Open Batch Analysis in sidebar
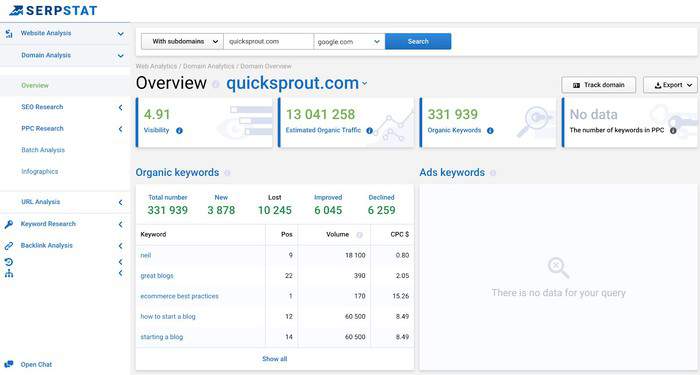The image size is (700, 375). pos(43,150)
